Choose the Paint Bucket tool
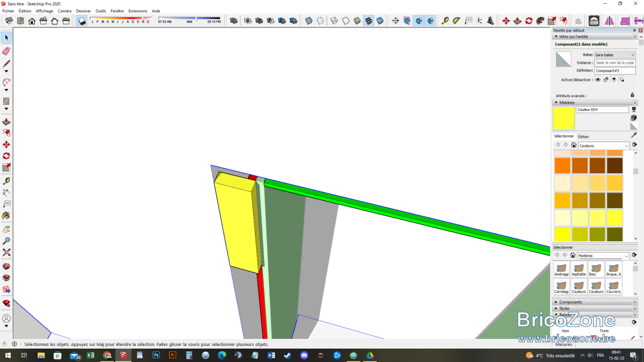 coord(6,216)
